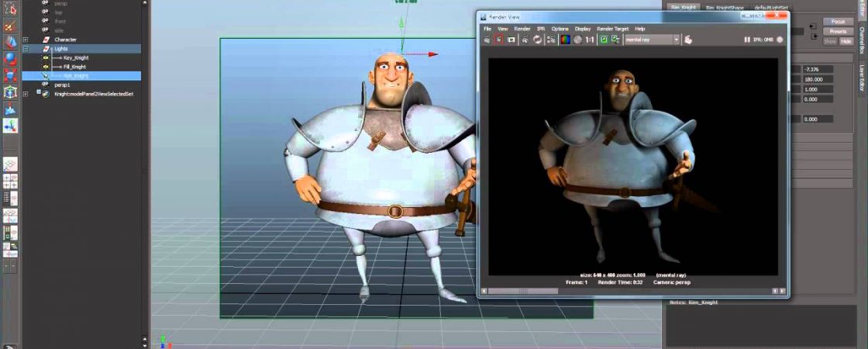Image resolution: width=868 pixels, height=349 pixels.
Task: Switch to the four view layout
Action: click(11, 181)
